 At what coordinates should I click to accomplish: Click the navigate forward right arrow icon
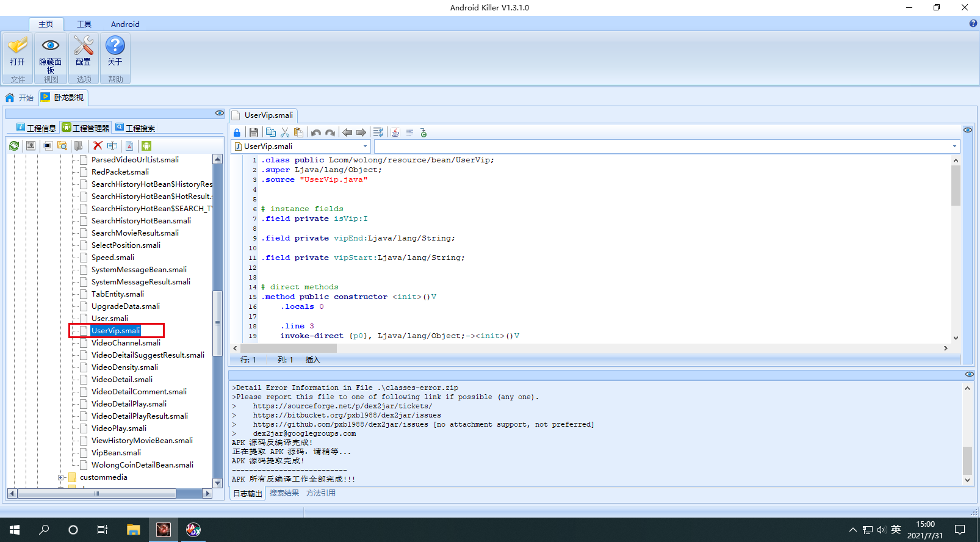(x=361, y=132)
